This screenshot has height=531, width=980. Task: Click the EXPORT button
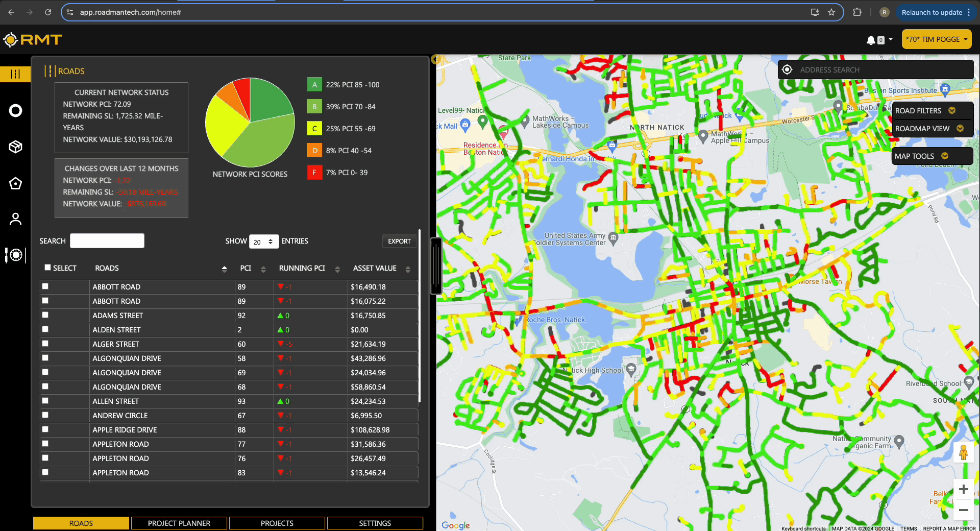[399, 241]
